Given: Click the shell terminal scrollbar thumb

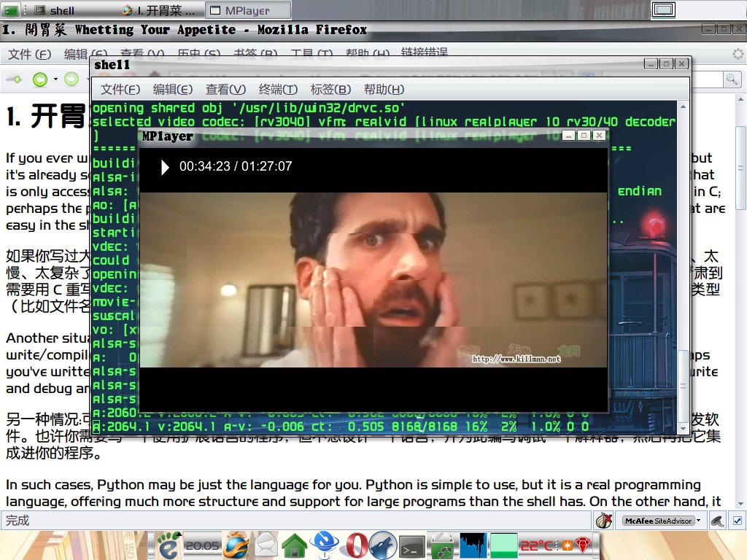Looking at the screenshot, I should [683, 386].
